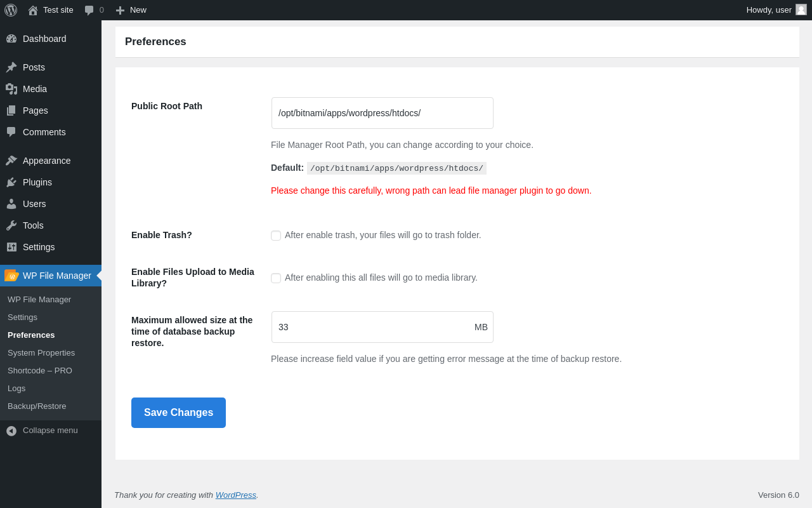The width and height of the screenshot is (812, 508).
Task: Go to Backup/Restore submenu item
Action: tap(37, 406)
